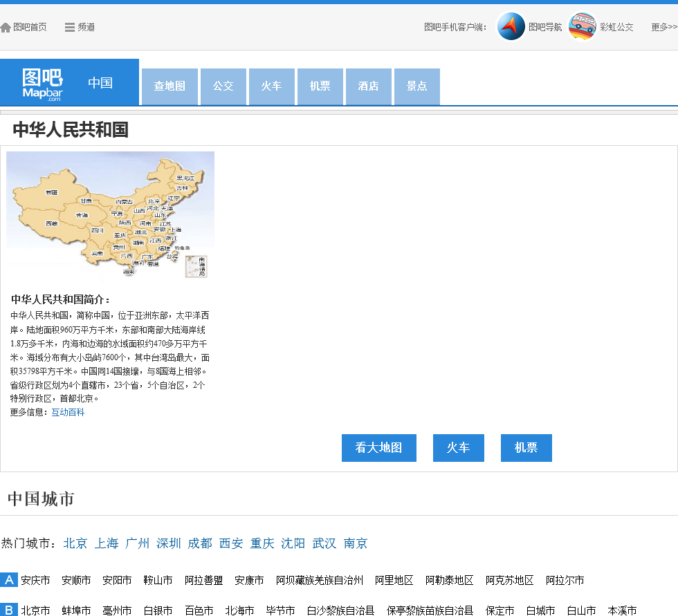The image size is (678, 616).
Task: Open 亳州市 city link
Action: coord(117,610)
